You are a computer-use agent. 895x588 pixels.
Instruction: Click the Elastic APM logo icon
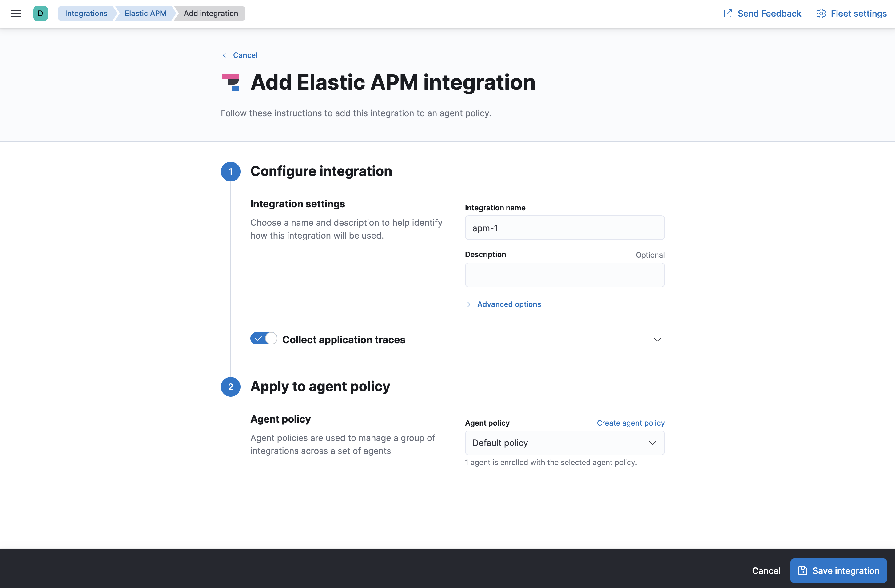[231, 82]
